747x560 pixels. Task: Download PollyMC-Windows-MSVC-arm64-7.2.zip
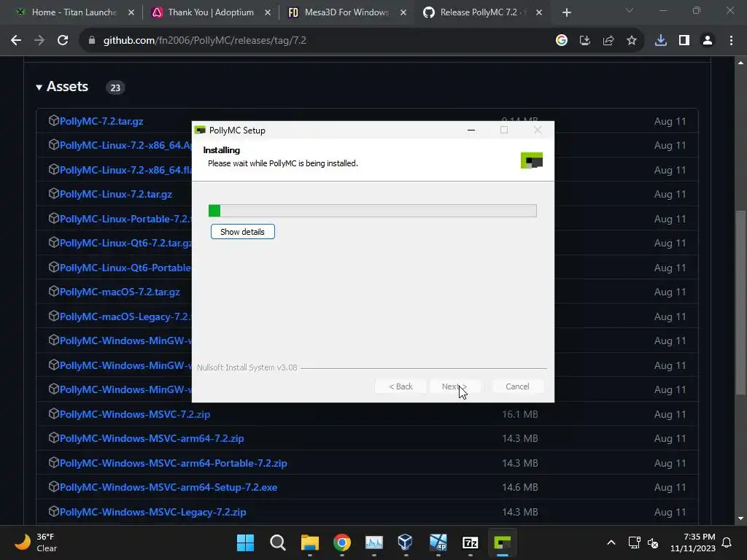pyautogui.click(x=152, y=438)
